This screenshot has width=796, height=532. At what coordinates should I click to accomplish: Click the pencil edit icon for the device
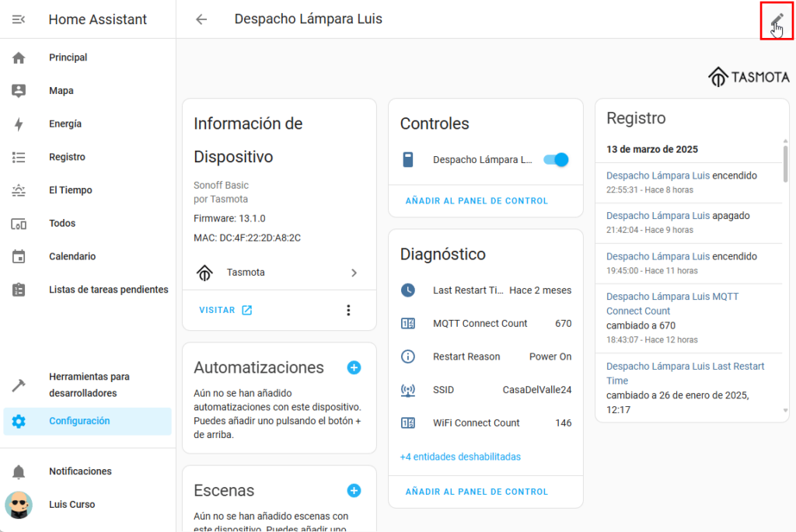pyautogui.click(x=777, y=20)
